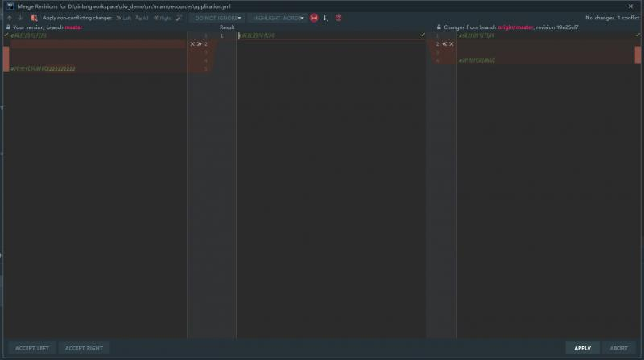Click the left pane comment line ending 2222222222

43,68
